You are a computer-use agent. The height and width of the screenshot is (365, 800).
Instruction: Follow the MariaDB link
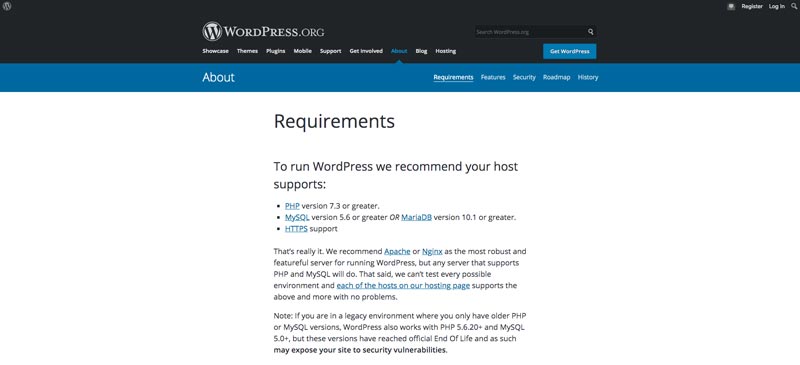(x=416, y=217)
